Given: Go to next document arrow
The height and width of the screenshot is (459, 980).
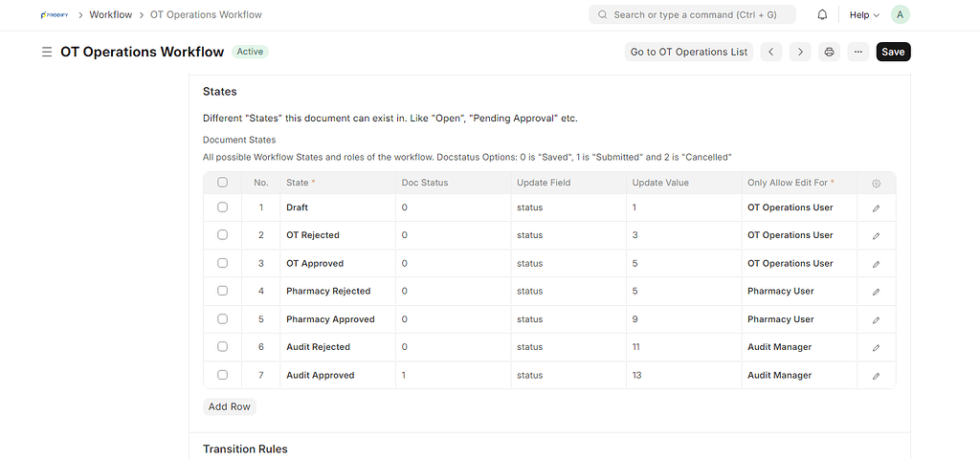Looking at the screenshot, I should pos(800,52).
